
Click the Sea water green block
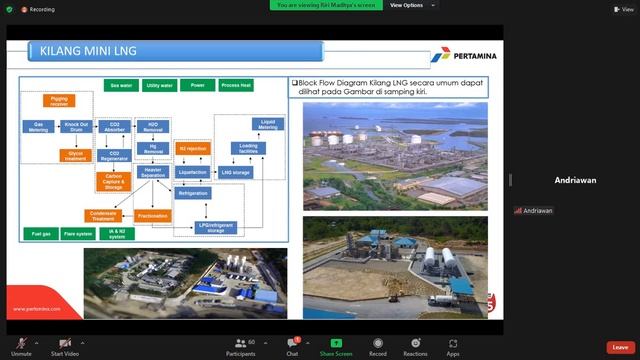tap(121, 85)
